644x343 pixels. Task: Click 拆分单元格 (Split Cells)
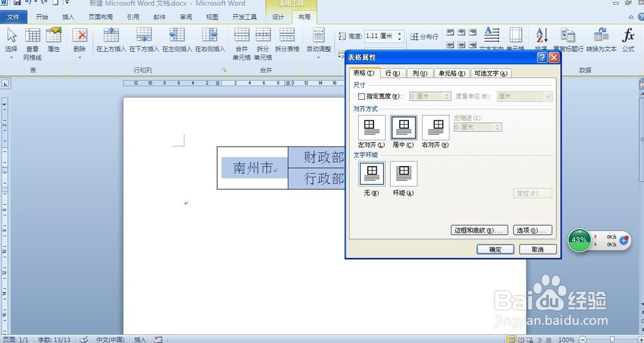tap(263, 44)
